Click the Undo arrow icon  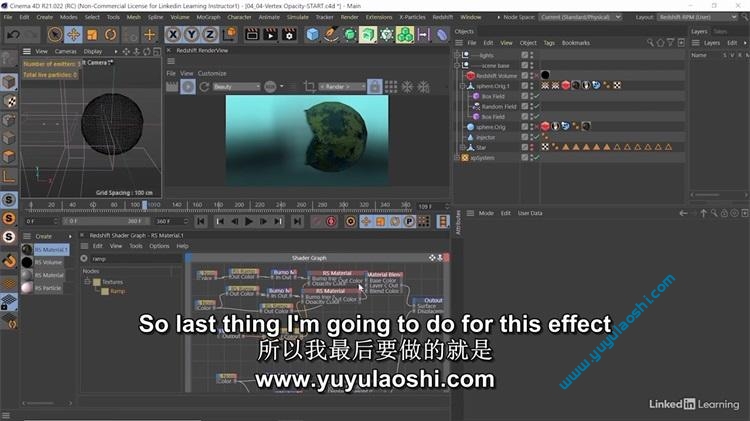pyautogui.click(x=14, y=34)
